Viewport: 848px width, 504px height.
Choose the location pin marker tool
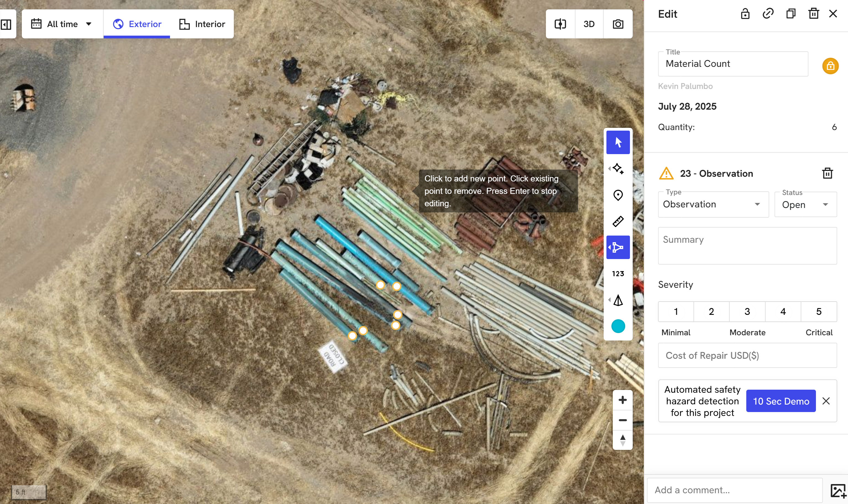coord(617,195)
